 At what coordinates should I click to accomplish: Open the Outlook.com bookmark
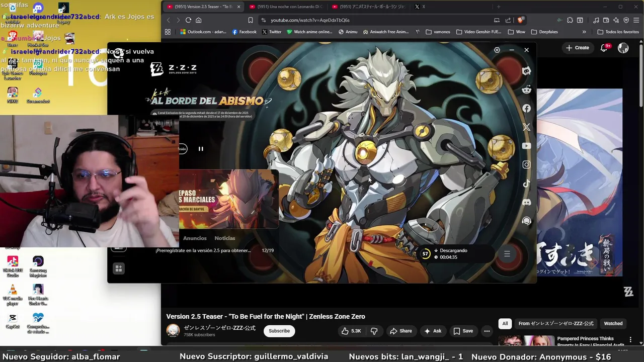coord(203,32)
